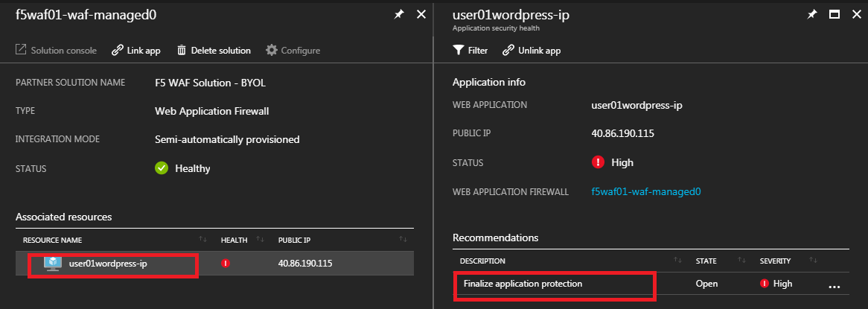The width and height of the screenshot is (868, 309).
Task: Maximize the user01wordpress-ip blade
Action: coord(835,15)
